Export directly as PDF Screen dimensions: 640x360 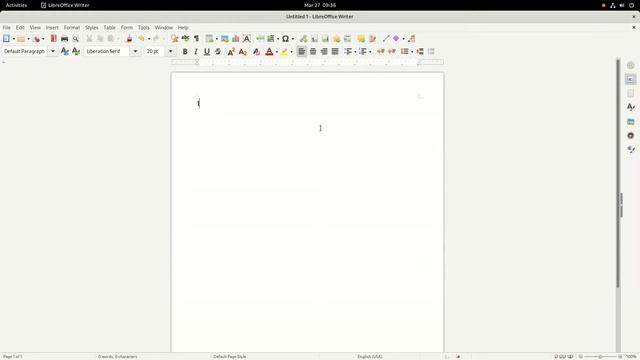tap(53, 39)
